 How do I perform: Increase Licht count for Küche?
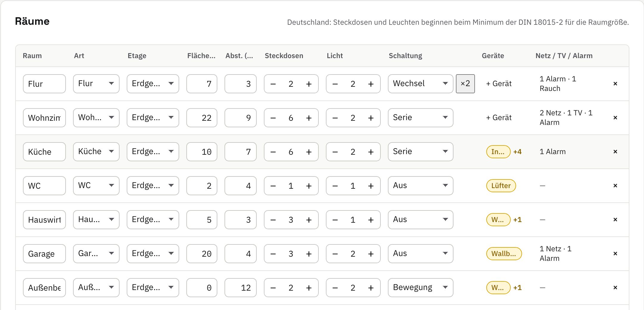[x=371, y=152]
